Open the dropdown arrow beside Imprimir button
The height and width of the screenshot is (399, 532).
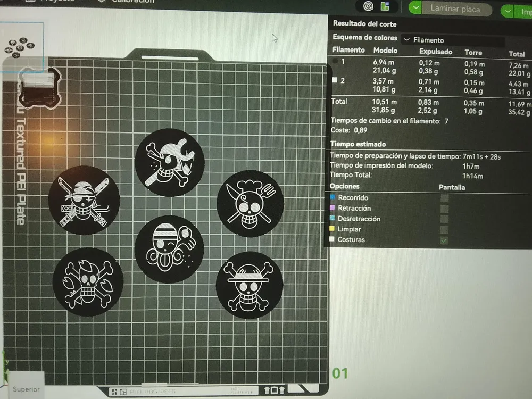pos(507,11)
